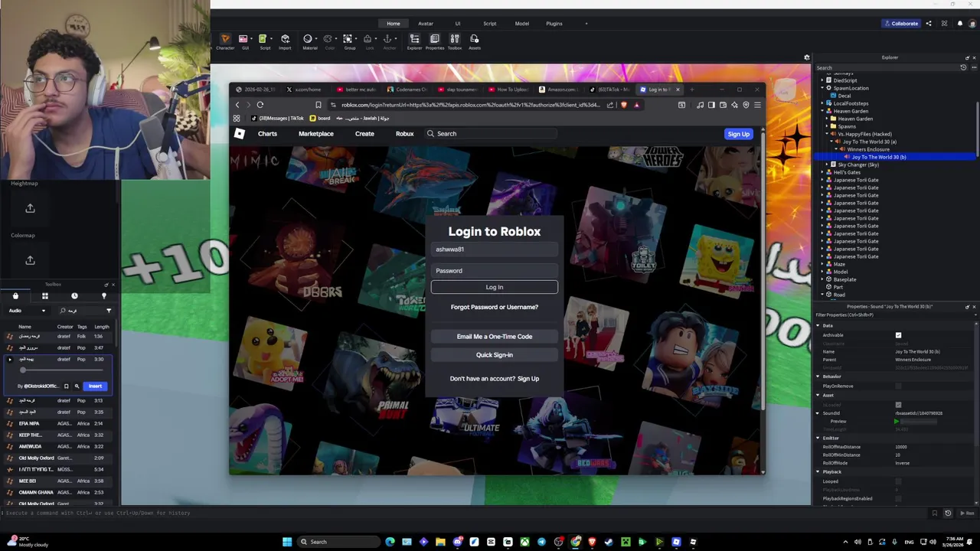Open the Toolbox marketplace bag tab

15,296
